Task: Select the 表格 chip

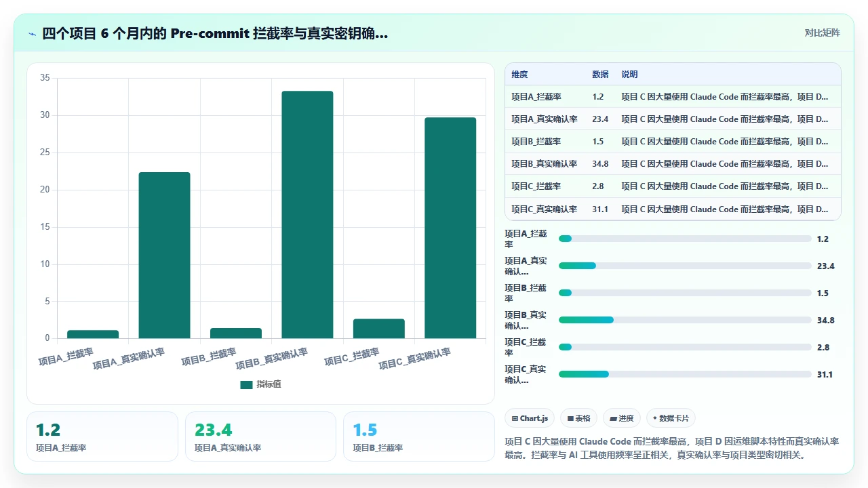Action: [x=579, y=418]
